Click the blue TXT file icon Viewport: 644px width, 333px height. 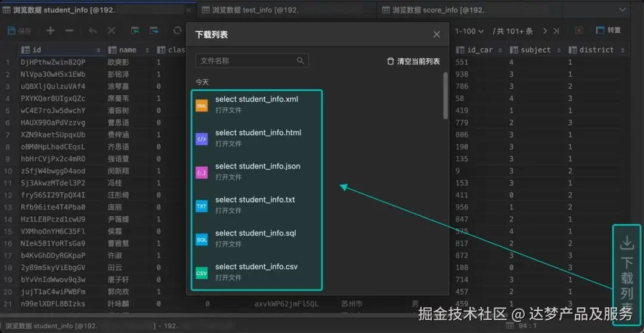click(x=202, y=206)
